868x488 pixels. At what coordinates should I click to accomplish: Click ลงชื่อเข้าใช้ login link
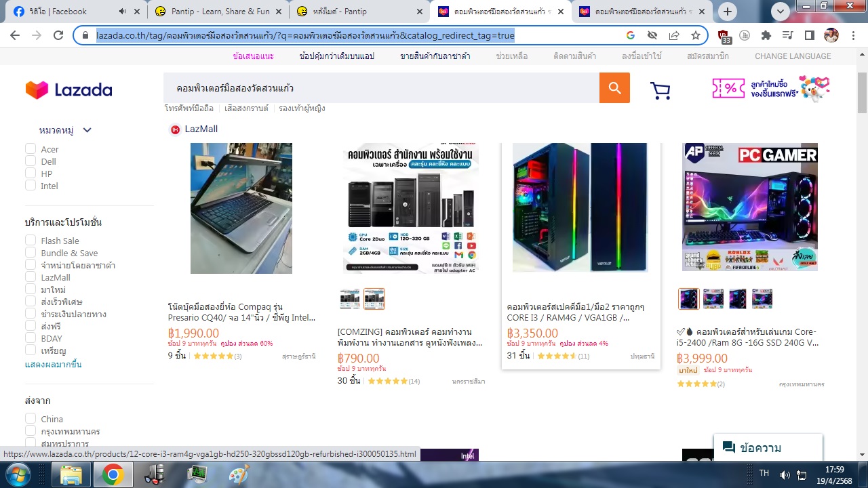pos(642,56)
